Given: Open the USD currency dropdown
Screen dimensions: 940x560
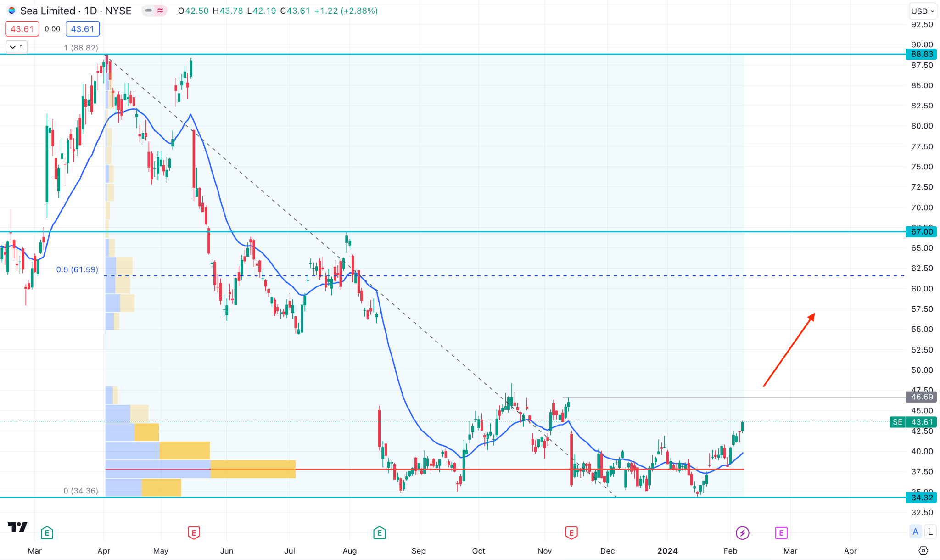Looking at the screenshot, I should (923, 11).
